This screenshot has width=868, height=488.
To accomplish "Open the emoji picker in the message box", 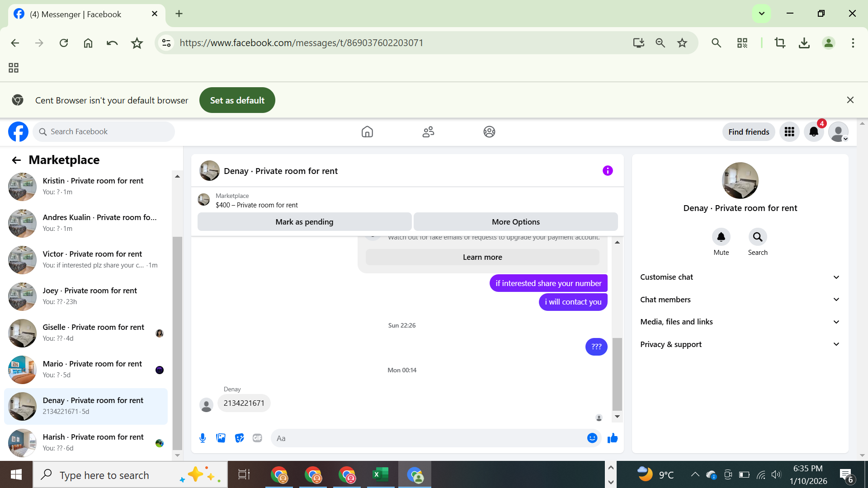I will point(592,438).
